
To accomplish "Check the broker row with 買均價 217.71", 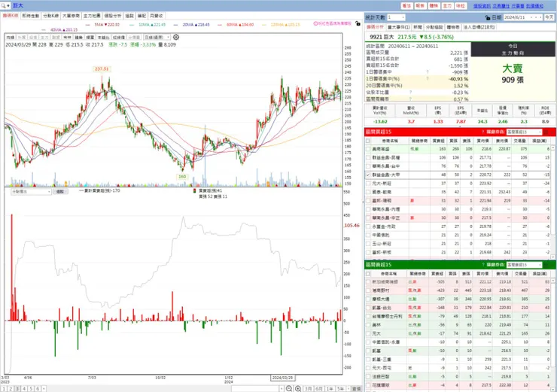I will (x=367, y=158).
